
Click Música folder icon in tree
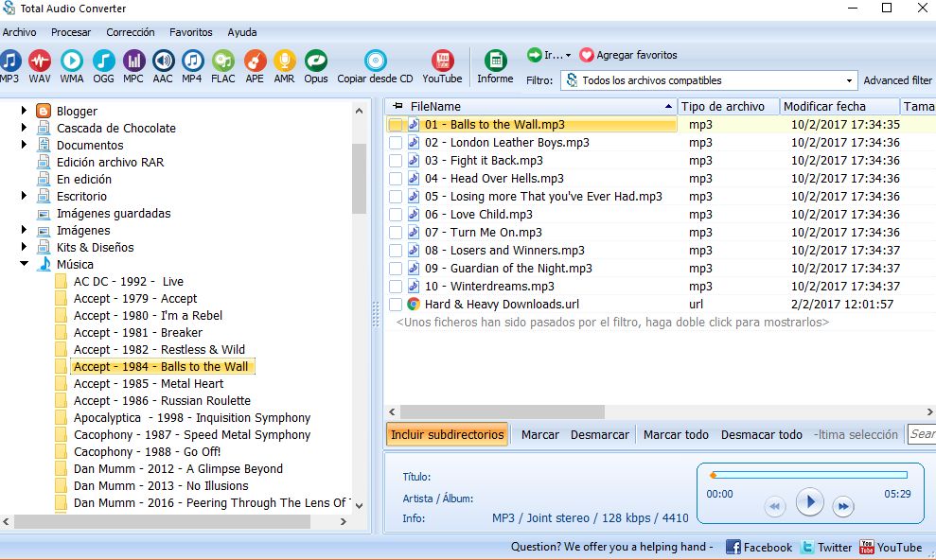click(44, 264)
